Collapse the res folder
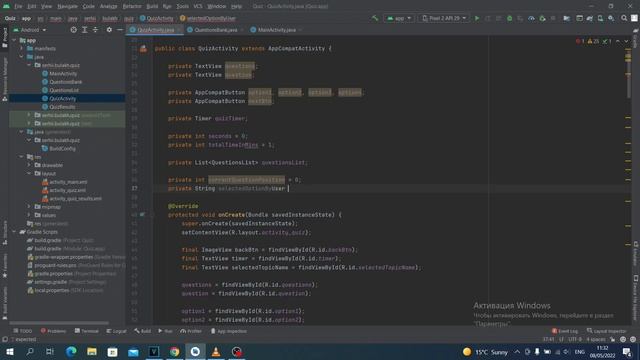 (22, 157)
